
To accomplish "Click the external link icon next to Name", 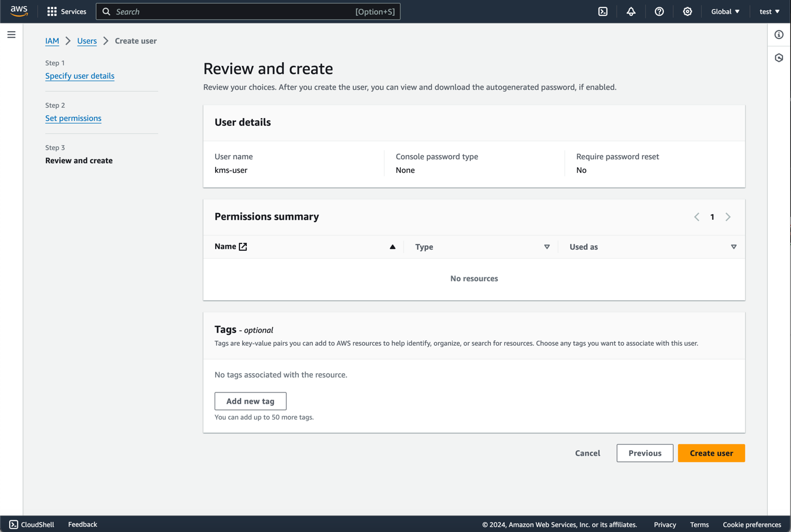I will pyautogui.click(x=243, y=247).
